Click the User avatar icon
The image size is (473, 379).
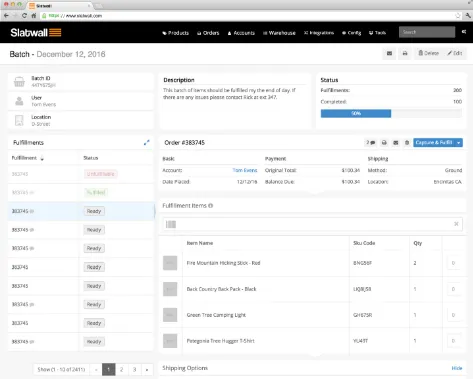point(19,101)
